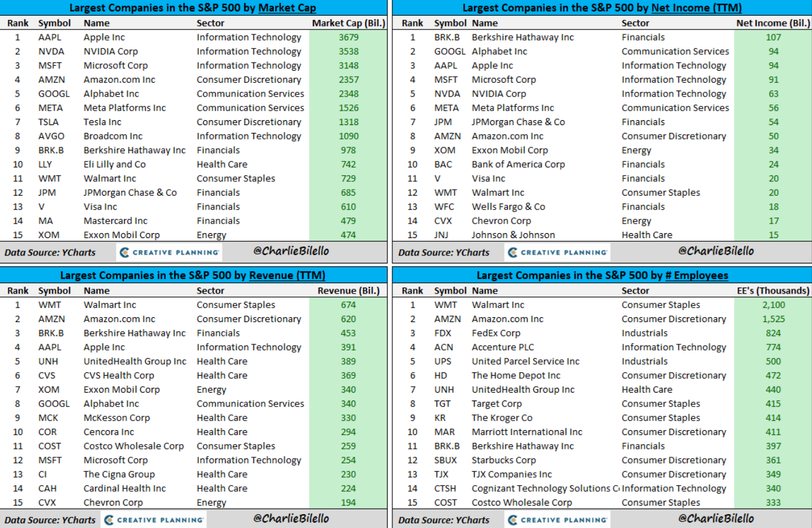Viewport: 812px width, 528px height.
Task: Click the Creative Planning logo under Net Income table
Action: tap(557, 252)
